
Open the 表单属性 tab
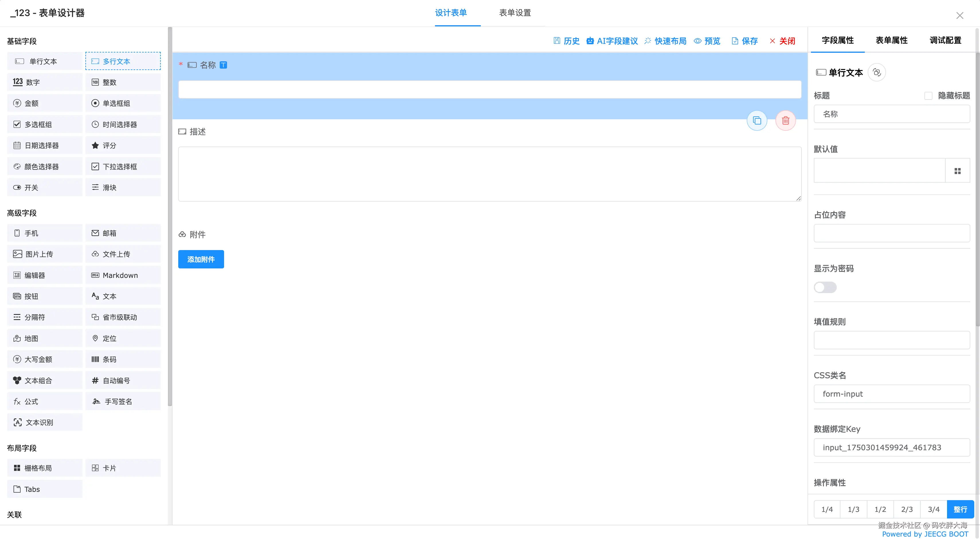point(891,40)
